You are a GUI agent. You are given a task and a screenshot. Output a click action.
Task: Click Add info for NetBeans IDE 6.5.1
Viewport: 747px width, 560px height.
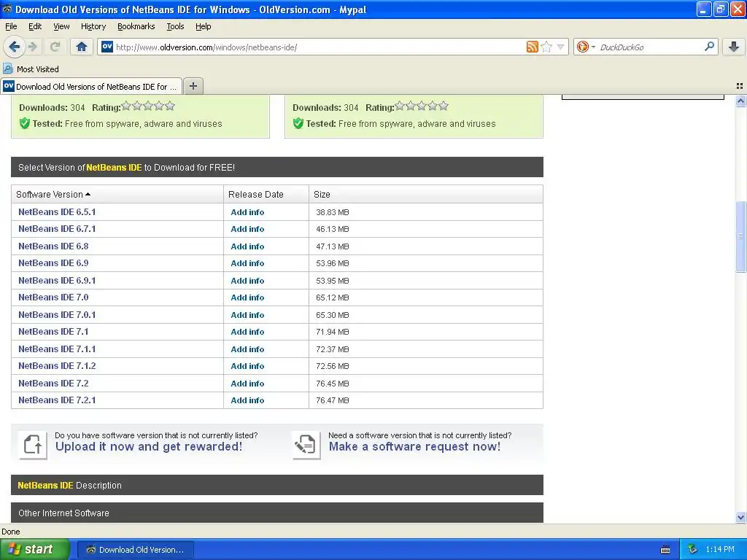click(x=247, y=212)
